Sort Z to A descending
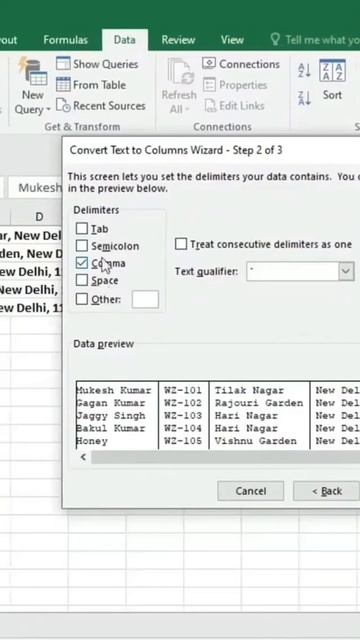Viewport: 360px width, 640px height. [304, 98]
